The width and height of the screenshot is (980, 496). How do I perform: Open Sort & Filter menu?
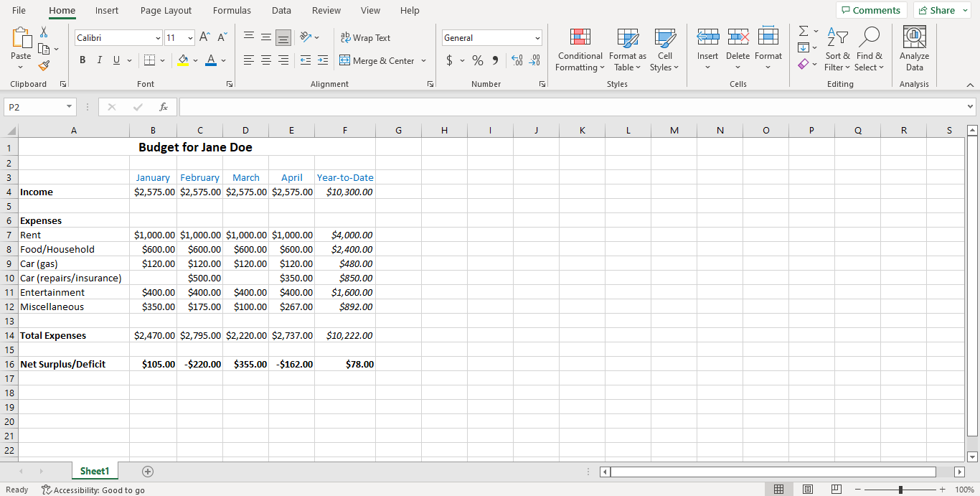click(837, 49)
